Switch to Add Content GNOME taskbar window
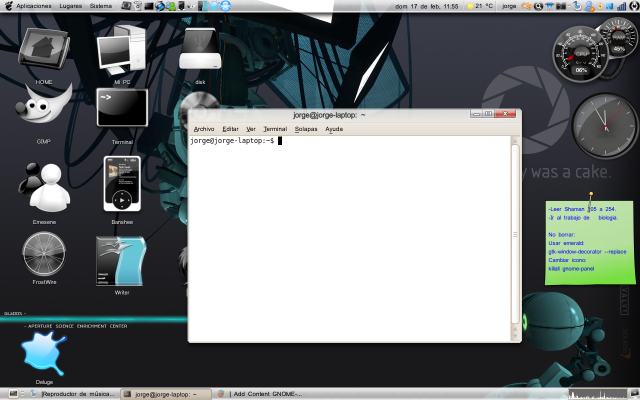The height and width of the screenshot is (400, 640). [261, 394]
